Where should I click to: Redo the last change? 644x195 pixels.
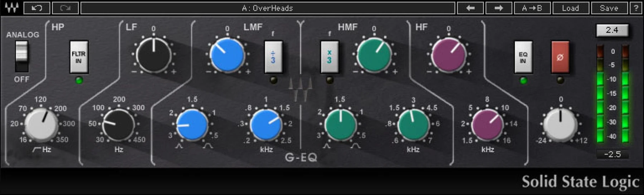pyautogui.click(x=65, y=8)
